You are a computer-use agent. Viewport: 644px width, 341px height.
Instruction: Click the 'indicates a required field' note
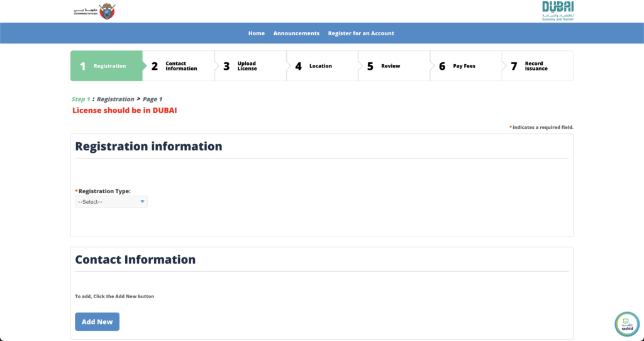pos(541,127)
